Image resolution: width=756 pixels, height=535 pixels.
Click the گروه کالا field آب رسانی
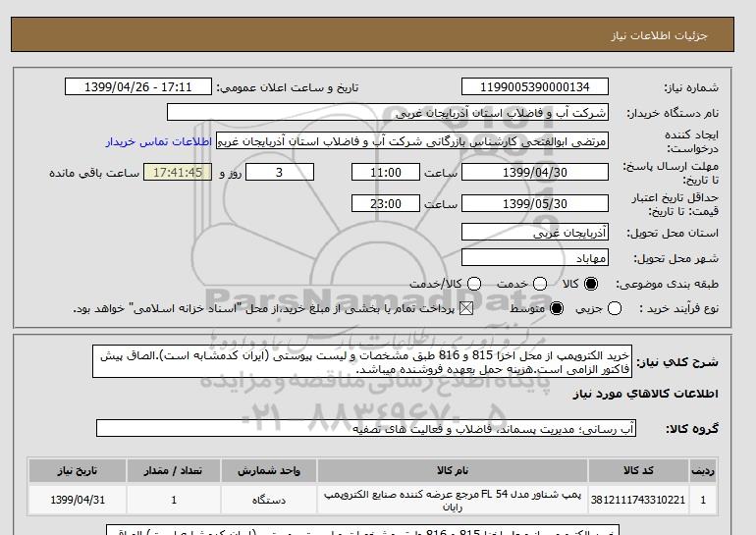coord(366,428)
